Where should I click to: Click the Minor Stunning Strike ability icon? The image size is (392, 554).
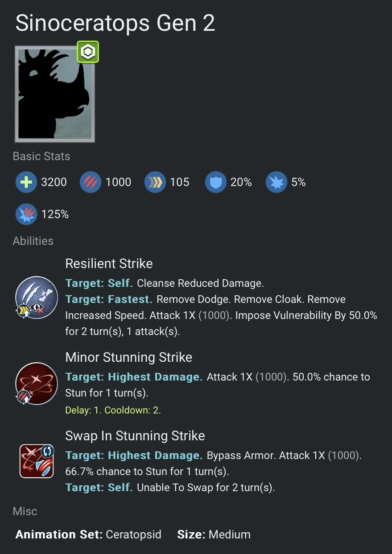36,384
